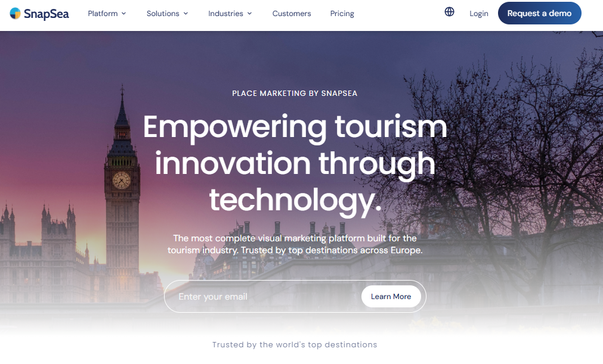Expand the Industries dropdown arrow

pos(249,14)
